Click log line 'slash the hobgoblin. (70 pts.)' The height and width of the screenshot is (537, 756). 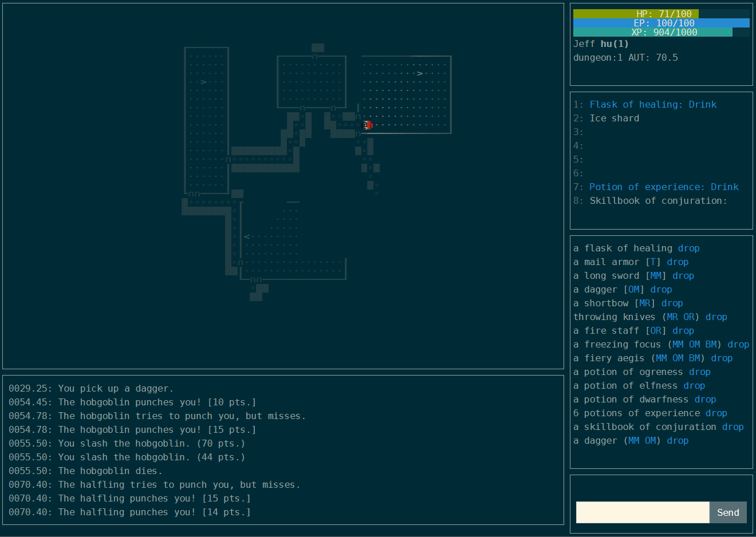pyautogui.click(x=163, y=443)
